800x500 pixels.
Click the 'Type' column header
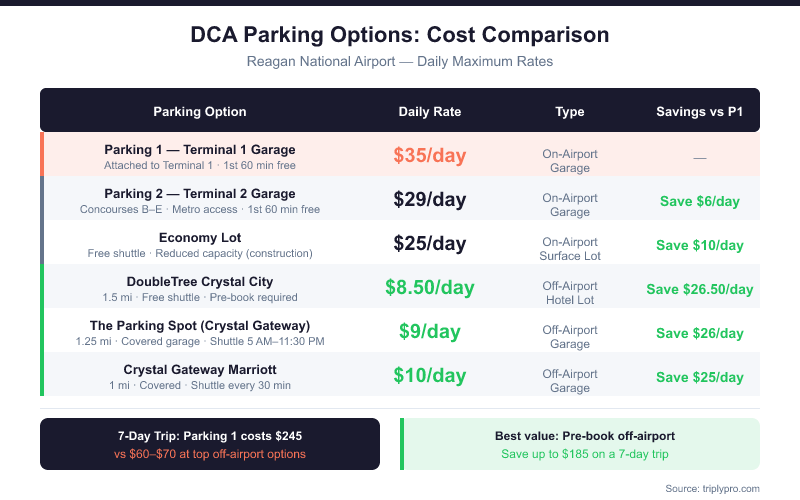570,111
